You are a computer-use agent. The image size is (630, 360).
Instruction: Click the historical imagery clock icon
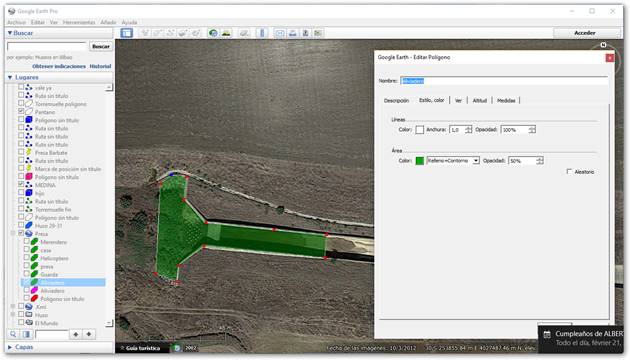coord(213,33)
